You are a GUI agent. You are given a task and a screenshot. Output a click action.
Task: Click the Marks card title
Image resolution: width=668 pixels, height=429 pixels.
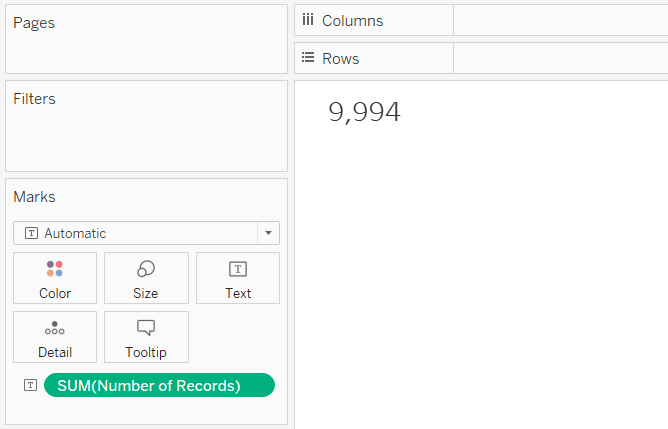(35, 196)
